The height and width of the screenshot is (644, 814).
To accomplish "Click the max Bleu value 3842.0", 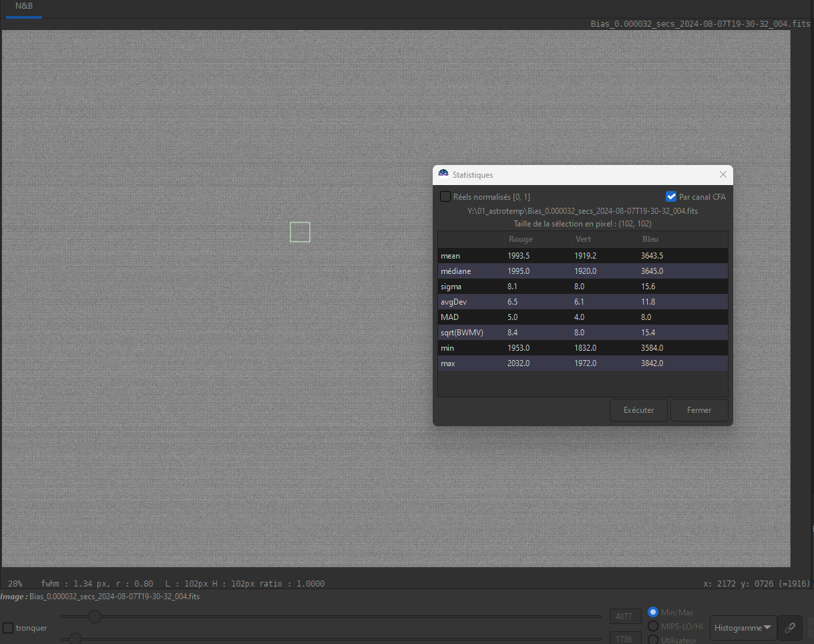I will coord(652,363).
